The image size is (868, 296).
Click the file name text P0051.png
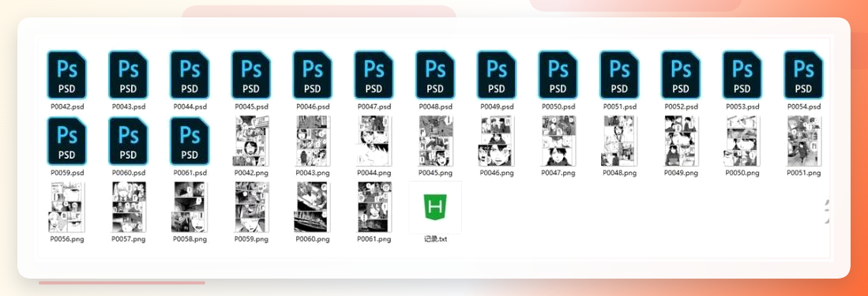point(804,173)
